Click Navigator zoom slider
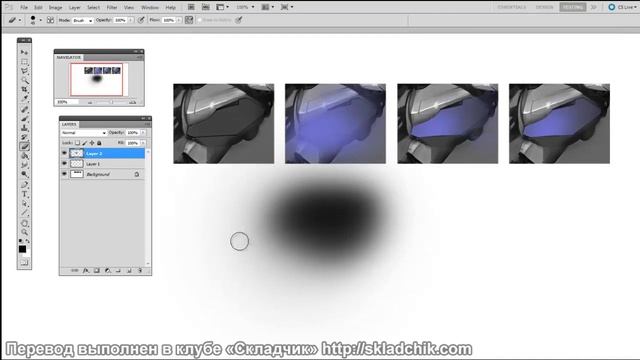This screenshot has width=640, height=360. [x=111, y=102]
